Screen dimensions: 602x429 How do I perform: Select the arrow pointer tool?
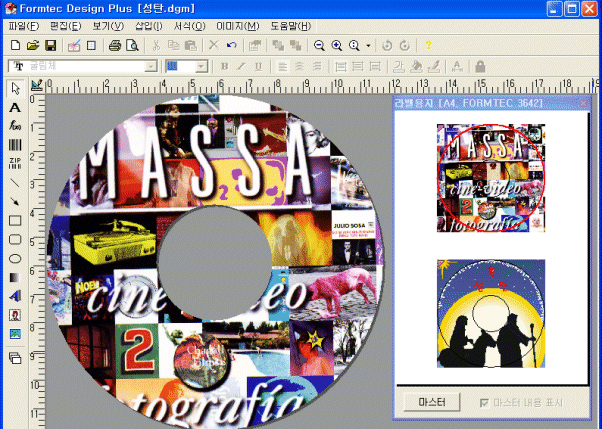(15, 89)
